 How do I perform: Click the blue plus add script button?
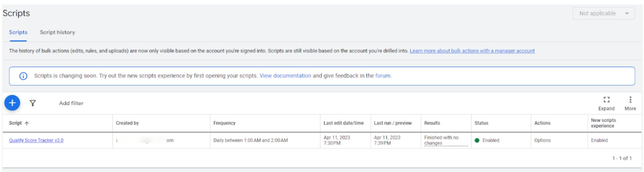pyautogui.click(x=12, y=103)
